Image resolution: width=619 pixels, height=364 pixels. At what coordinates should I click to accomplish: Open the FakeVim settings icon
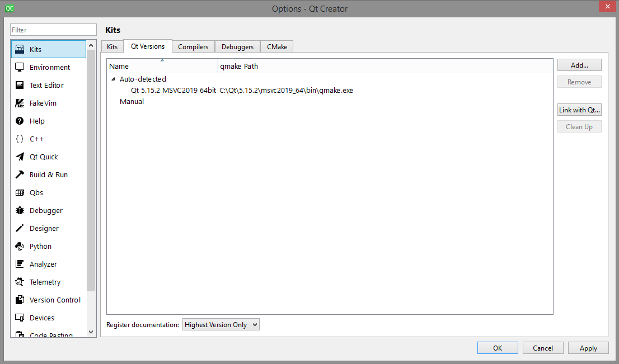(x=20, y=103)
